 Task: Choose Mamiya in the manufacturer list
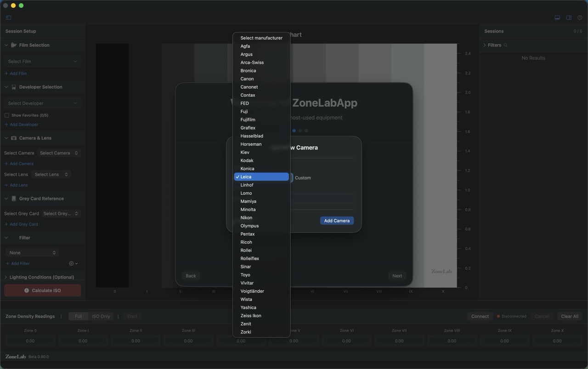point(261,201)
